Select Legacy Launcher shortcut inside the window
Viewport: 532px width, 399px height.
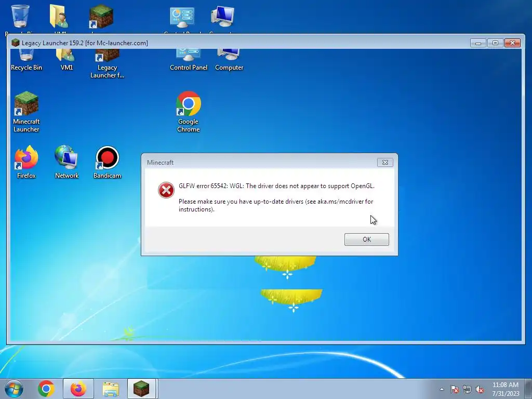click(x=107, y=64)
